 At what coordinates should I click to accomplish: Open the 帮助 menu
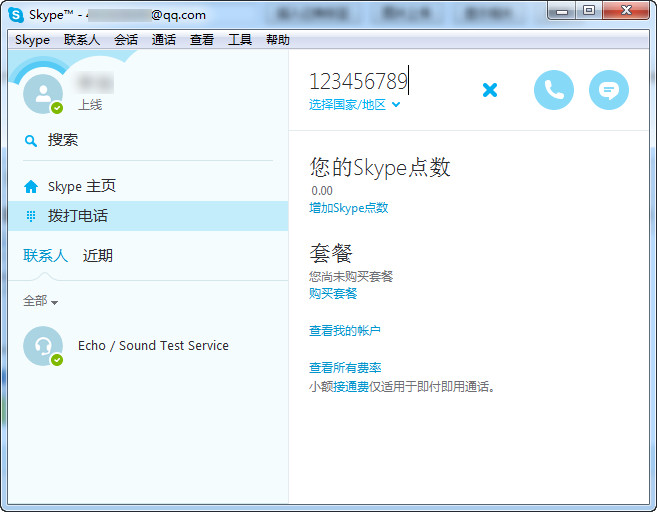coord(277,40)
